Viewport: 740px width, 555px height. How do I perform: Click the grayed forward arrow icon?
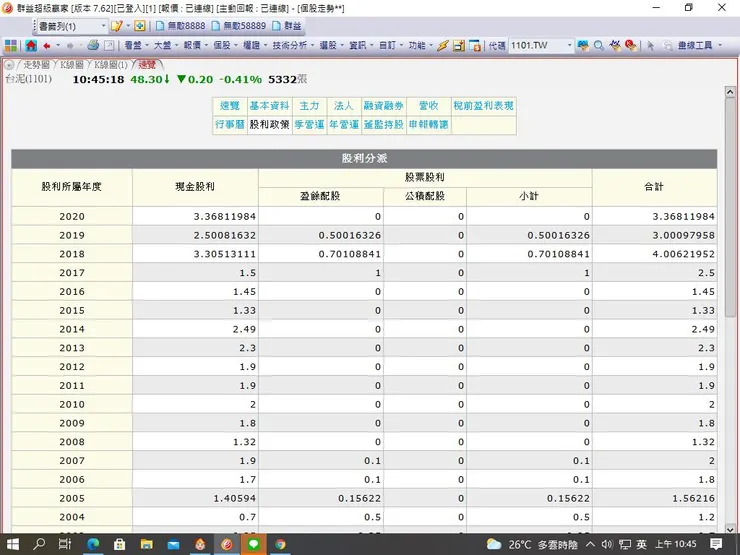pyautogui.click(x=70, y=46)
